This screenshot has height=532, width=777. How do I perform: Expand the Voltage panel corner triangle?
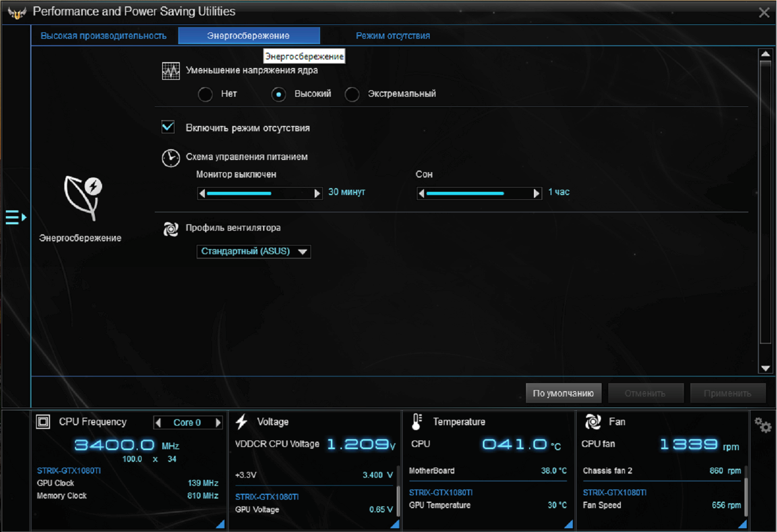coord(395,524)
